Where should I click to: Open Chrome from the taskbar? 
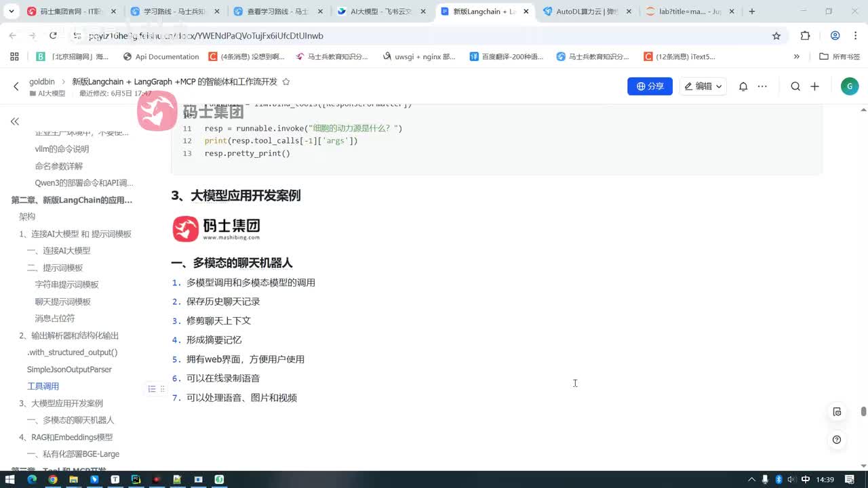point(52,479)
